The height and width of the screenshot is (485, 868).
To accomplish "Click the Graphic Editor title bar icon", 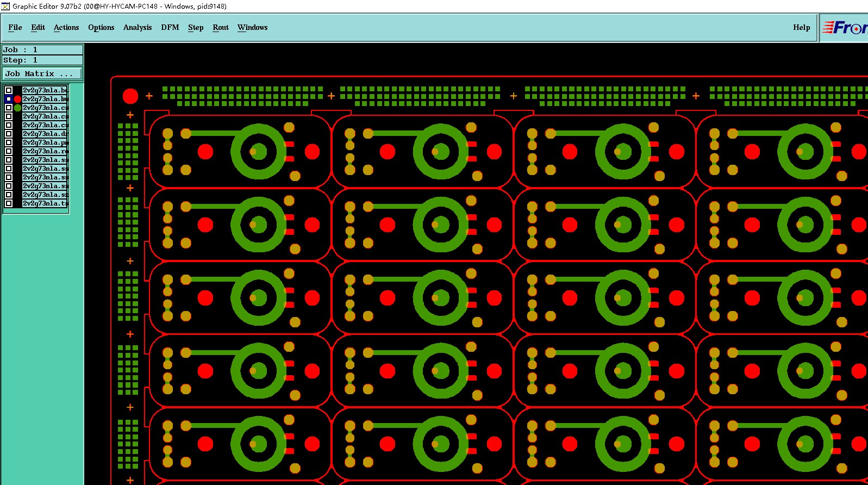I will click(5, 6).
